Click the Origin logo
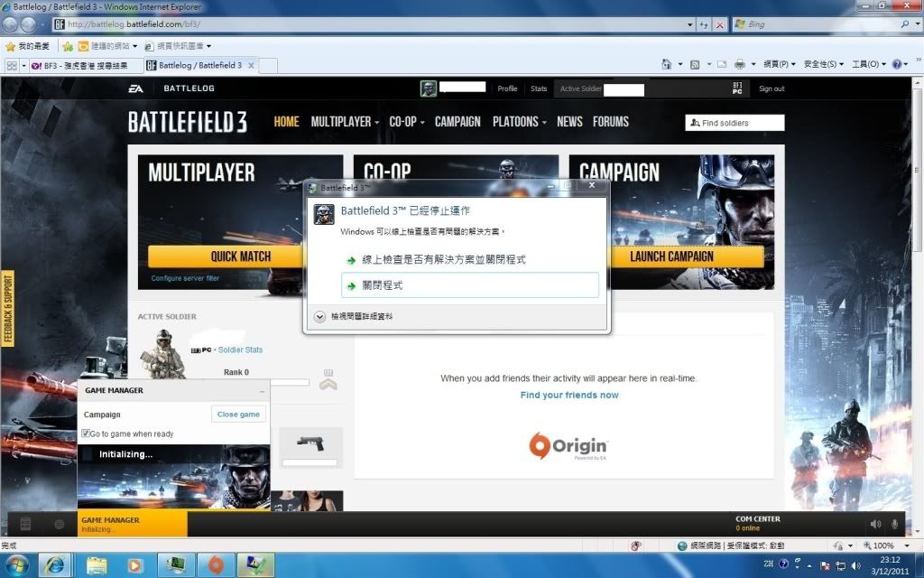This screenshot has height=578, width=924. point(568,446)
